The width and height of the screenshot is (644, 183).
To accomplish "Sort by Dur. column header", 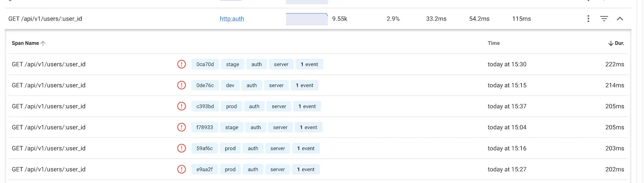I will pyautogui.click(x=616, y=43).
